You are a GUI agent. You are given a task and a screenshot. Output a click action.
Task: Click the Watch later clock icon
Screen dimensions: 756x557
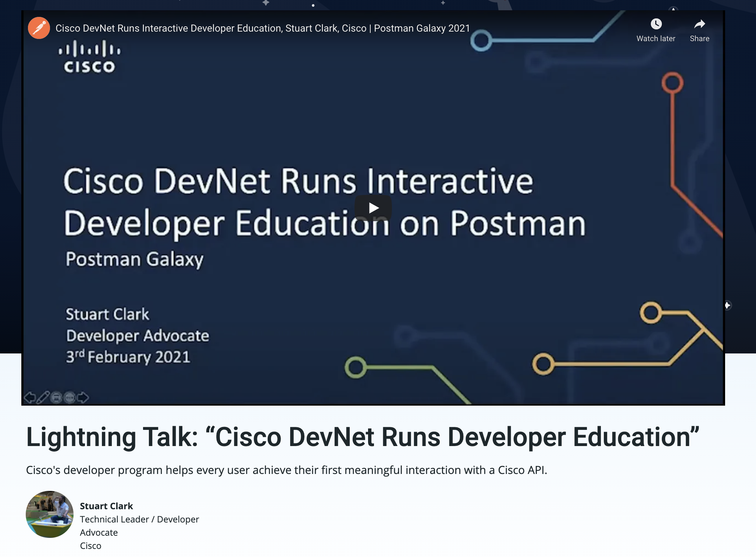click(656, 24)
